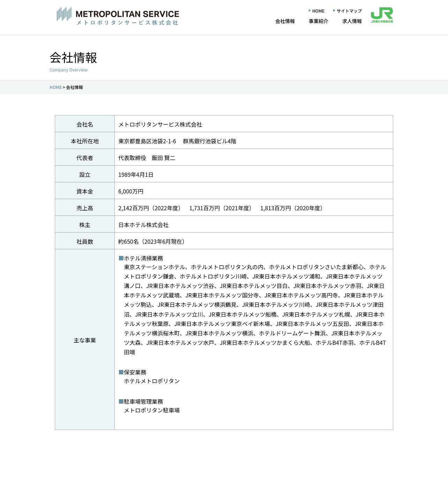The image size is (448, 478).
Task: Select 2,142百万円（2022年度） sales figure
Action: point(151,208)
